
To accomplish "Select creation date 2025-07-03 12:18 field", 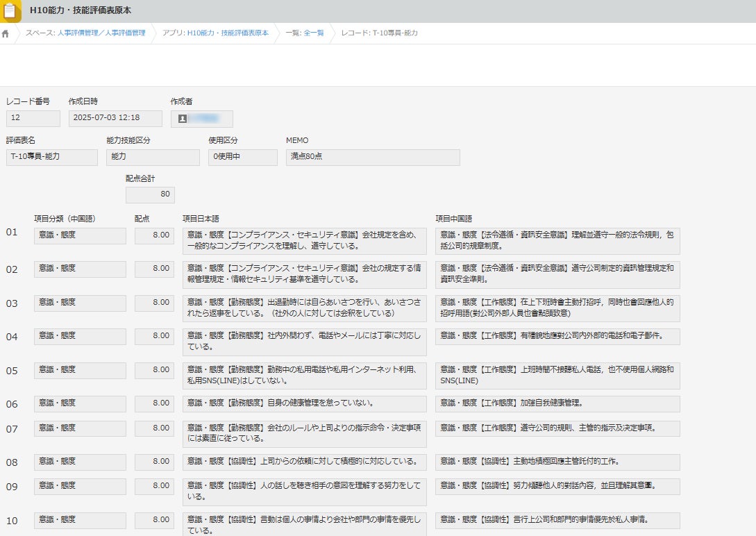I will coord(115,119).
